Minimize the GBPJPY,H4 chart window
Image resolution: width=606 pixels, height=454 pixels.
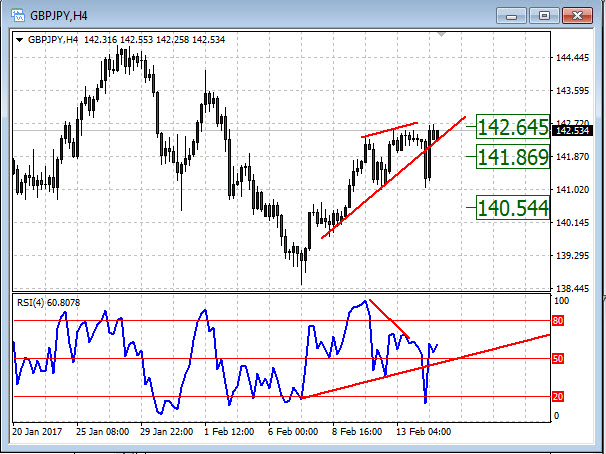pyautogui.click(x=515, y=15)
